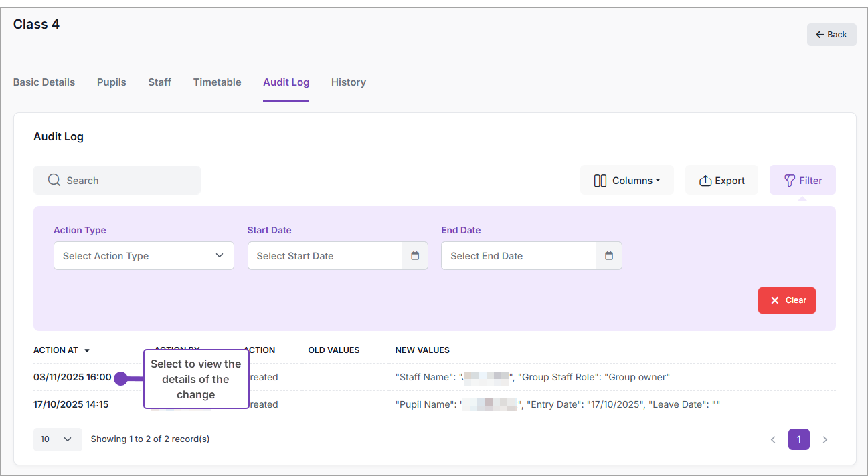Screen dimensions: 868x476
Task: Expand the Select Action Type dropdown
Action: (x=144, y=256)
